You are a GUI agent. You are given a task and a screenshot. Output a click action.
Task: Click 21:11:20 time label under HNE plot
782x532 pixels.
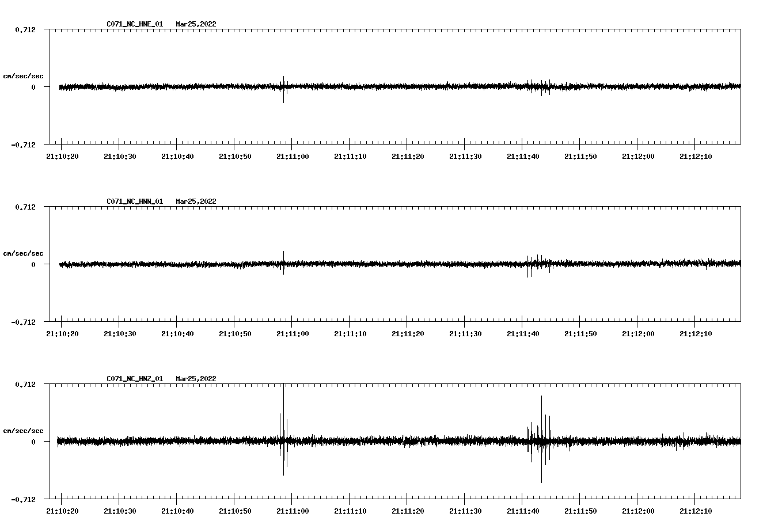click(x=408, y=157)
